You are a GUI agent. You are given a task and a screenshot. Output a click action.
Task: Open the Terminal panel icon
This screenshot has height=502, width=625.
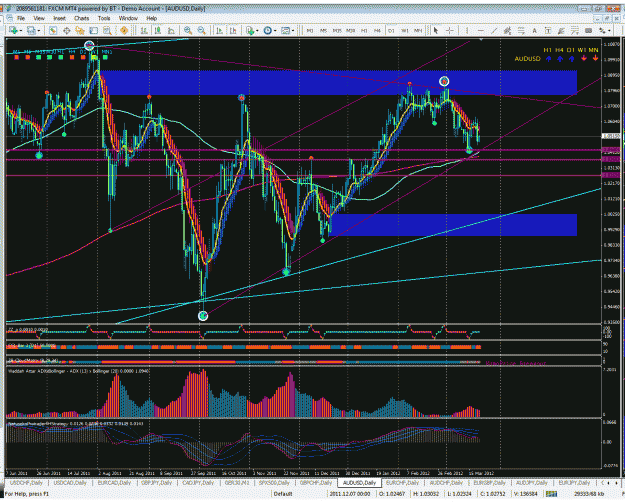pos(93,30)
